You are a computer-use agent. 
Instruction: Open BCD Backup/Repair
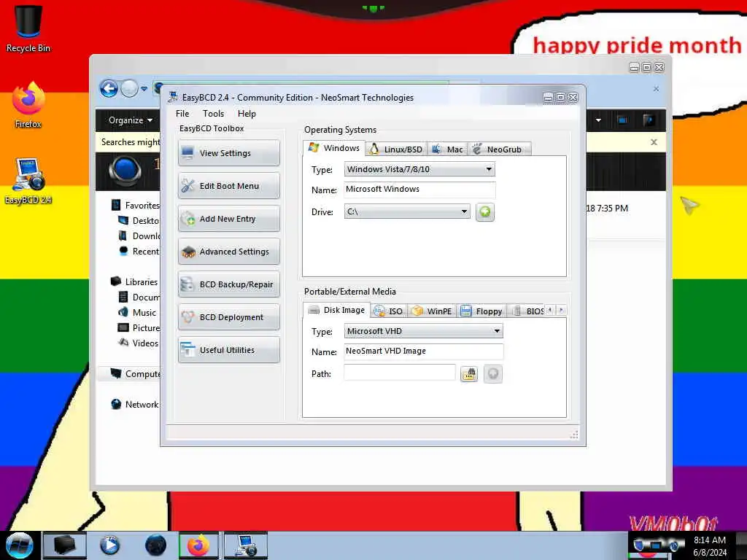coord(228,284)
